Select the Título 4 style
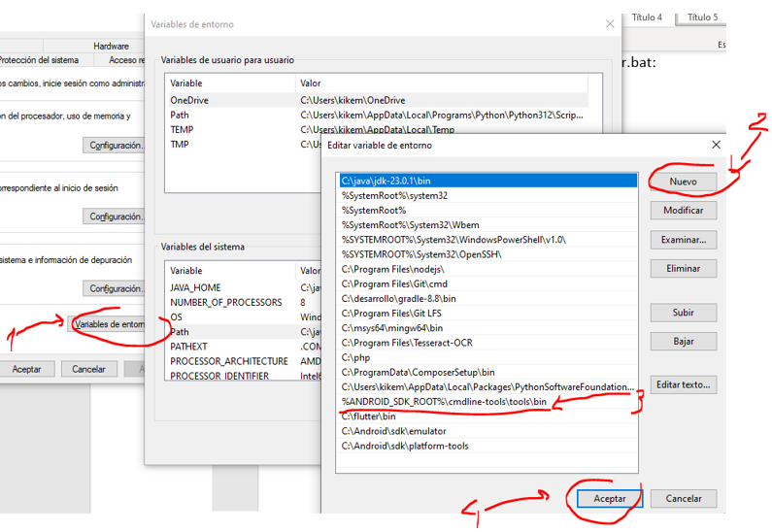Viewport: 772px width, 532px height. tap(647, 17)
